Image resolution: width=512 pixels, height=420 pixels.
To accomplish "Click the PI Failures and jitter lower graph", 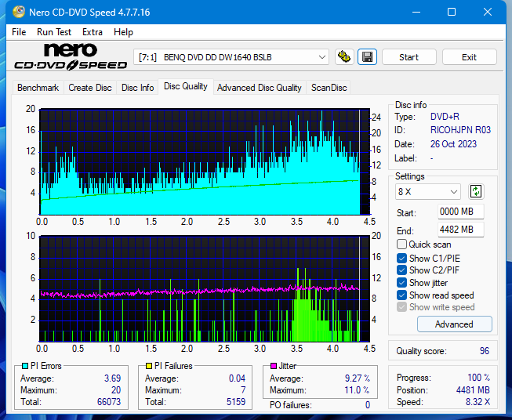I will 205,289.
